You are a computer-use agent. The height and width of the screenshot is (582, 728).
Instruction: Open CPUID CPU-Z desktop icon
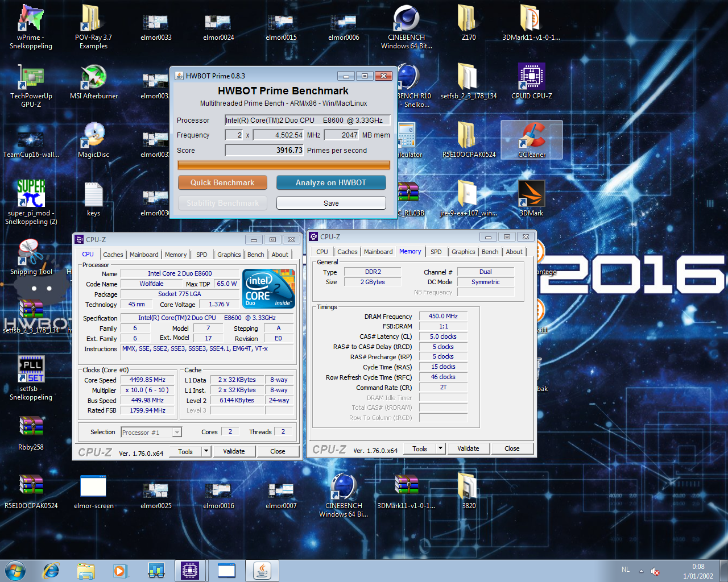532,77
